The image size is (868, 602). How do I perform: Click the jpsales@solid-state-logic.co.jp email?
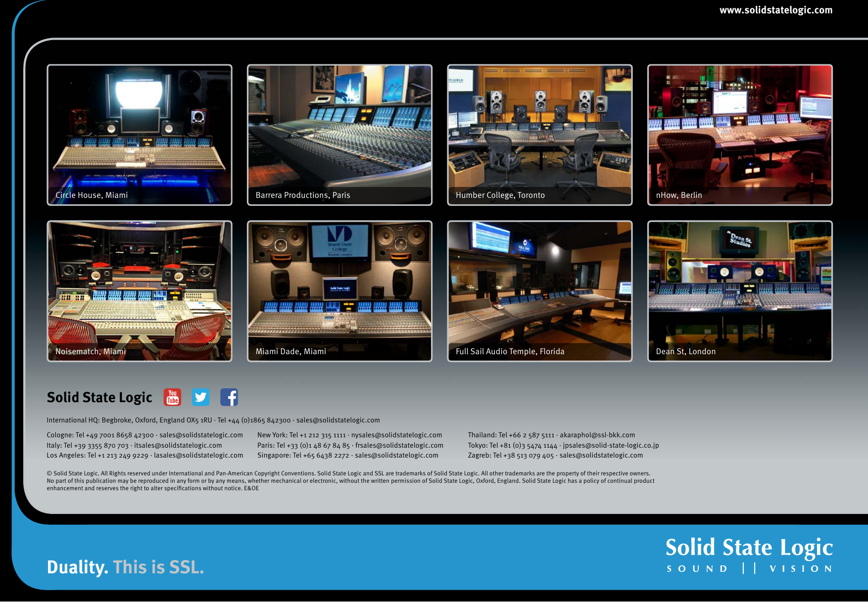611,445
